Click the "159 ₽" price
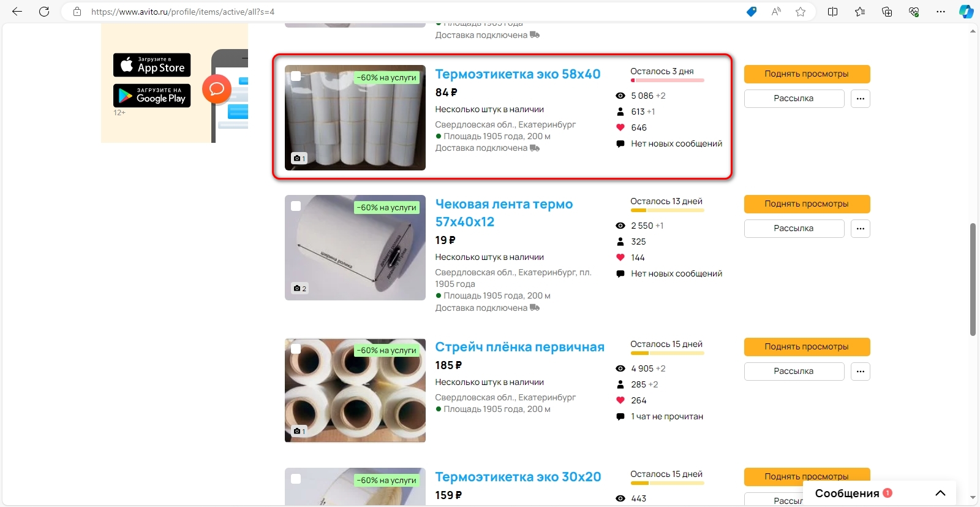Image resolution: width=980 pixels, height=507 pixels. tap(448, 495)
